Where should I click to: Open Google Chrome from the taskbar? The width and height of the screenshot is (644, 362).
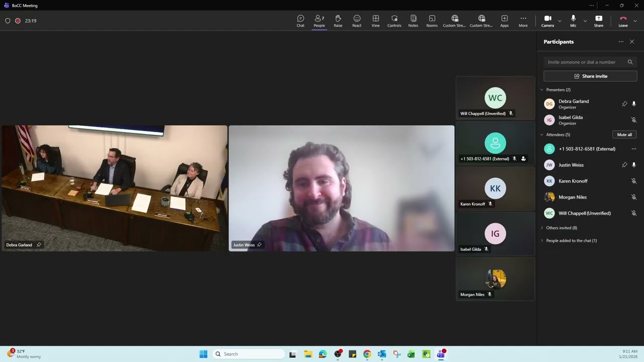click(x=367, y=354)
